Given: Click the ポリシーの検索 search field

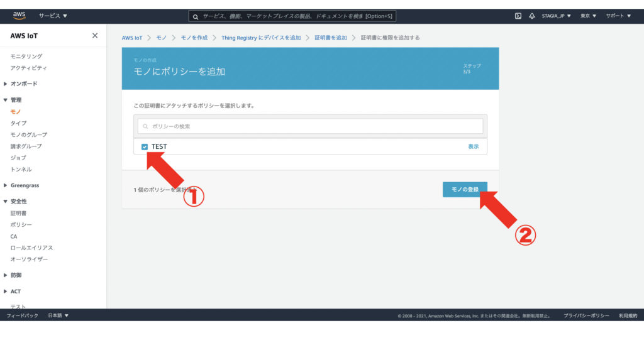Looking at the screenshot, I should [x=311, y=126].
